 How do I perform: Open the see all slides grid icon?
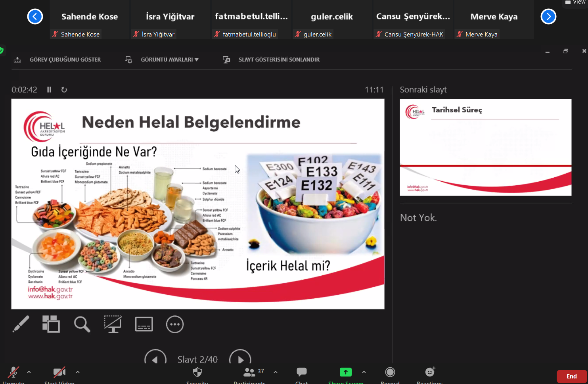(x=51, y=324)
